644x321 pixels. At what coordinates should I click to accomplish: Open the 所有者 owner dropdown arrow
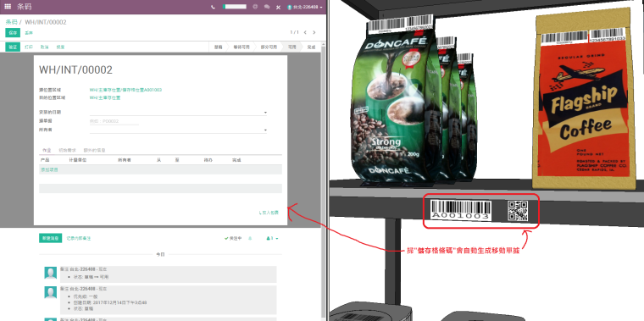coord(265,130)
